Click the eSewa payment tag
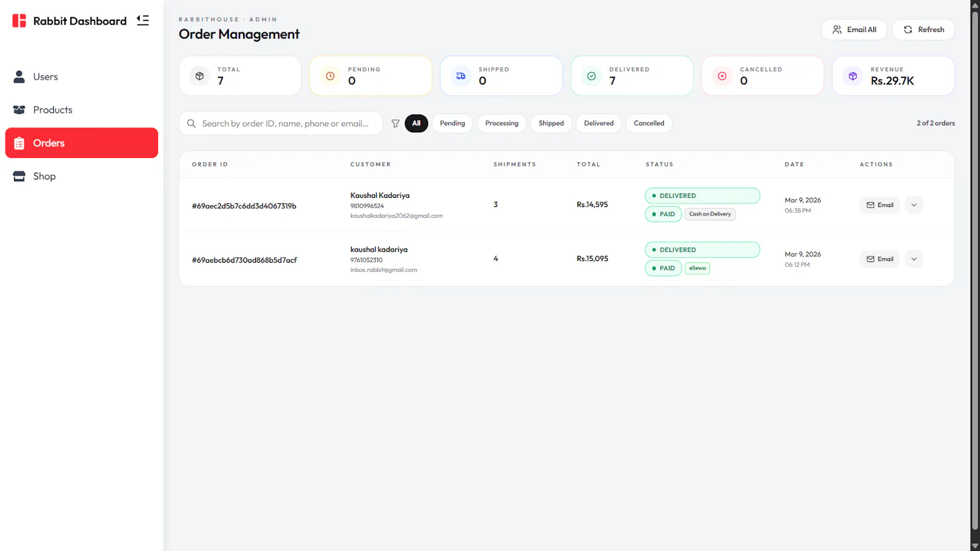This screenshot has height=551, width=980. coord(698,268)
